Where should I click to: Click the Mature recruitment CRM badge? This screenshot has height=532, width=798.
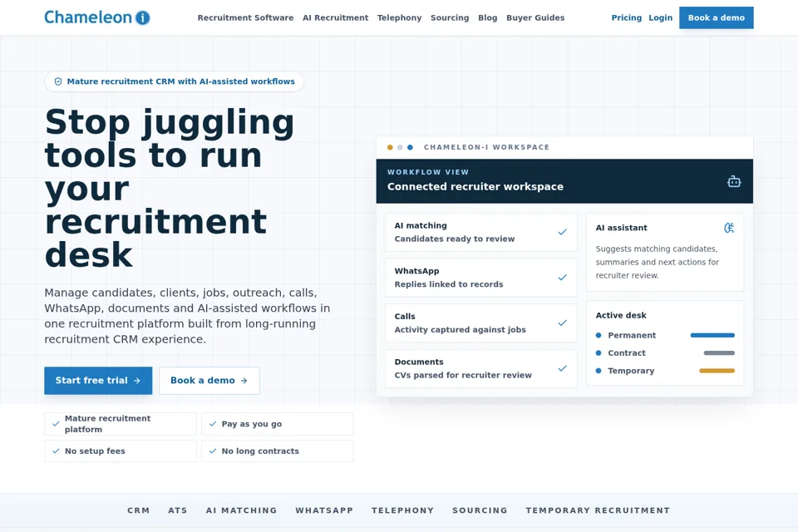(x=174, y=81)
